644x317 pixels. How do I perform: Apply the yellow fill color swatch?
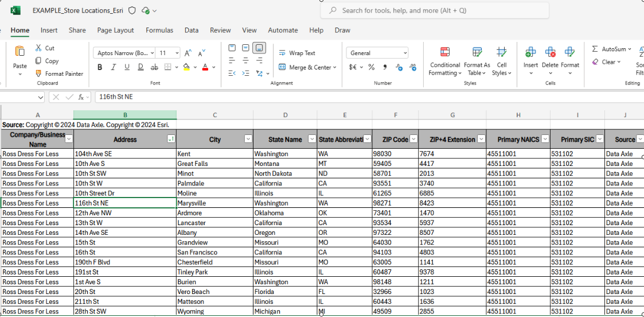click(186, 67)
